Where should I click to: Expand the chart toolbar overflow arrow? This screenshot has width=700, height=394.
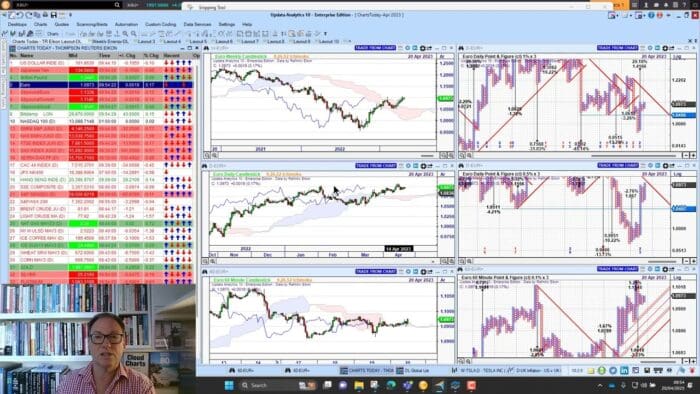[325, 33]
